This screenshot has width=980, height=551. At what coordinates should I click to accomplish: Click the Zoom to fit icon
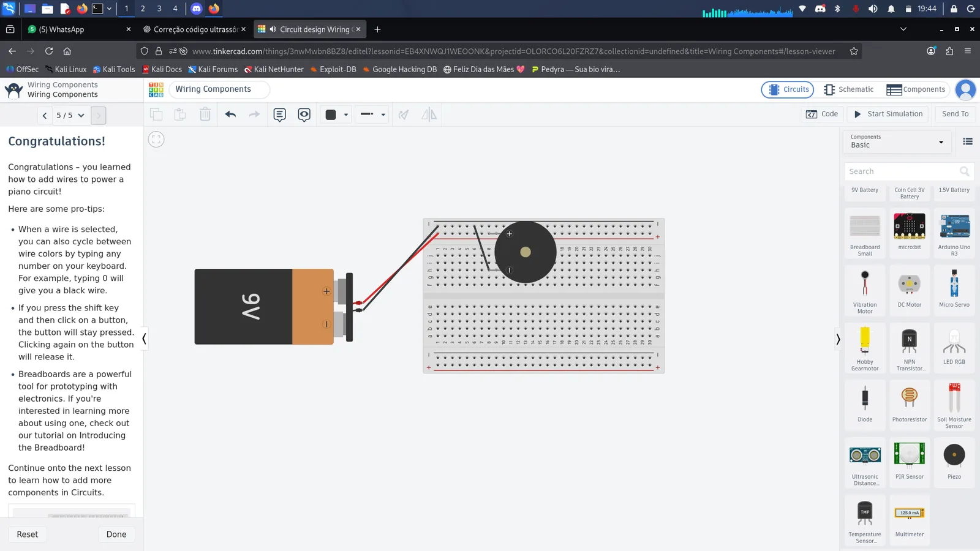(x=156, y=140)
